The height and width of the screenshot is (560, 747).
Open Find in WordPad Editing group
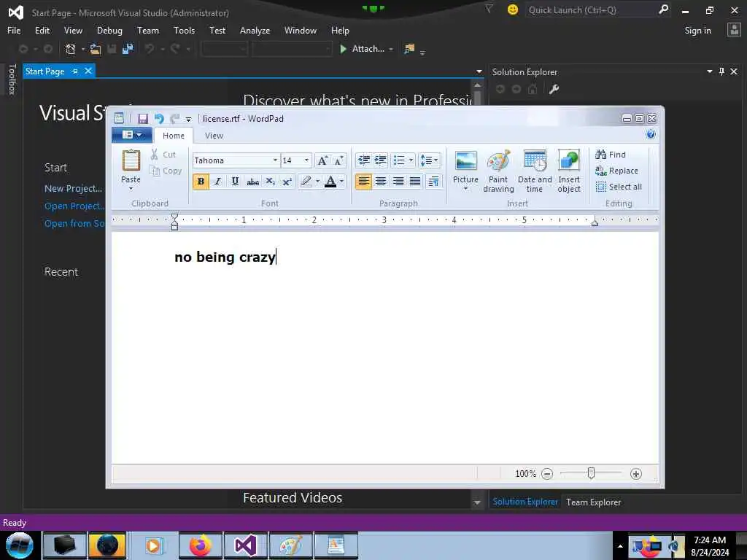(611, 155)
